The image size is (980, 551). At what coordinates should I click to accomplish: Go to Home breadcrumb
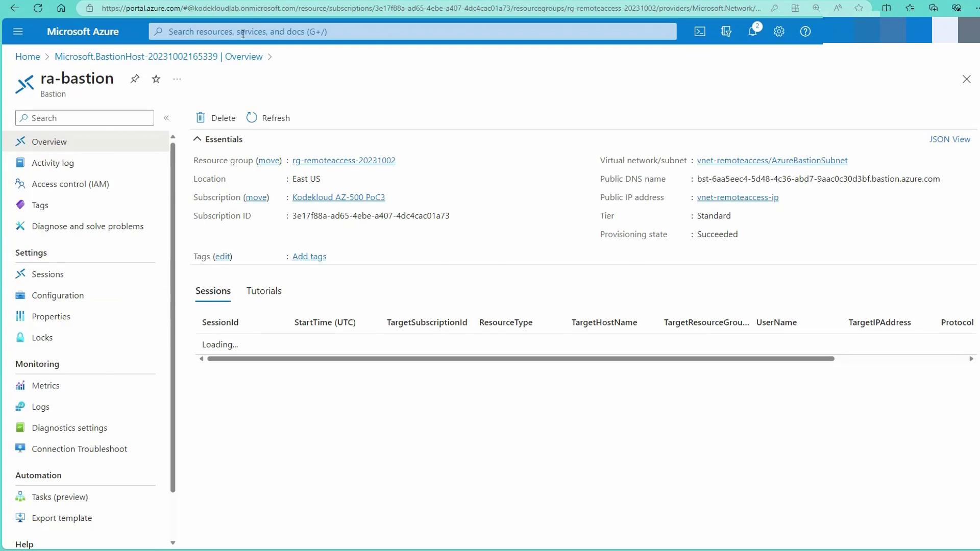28,57
